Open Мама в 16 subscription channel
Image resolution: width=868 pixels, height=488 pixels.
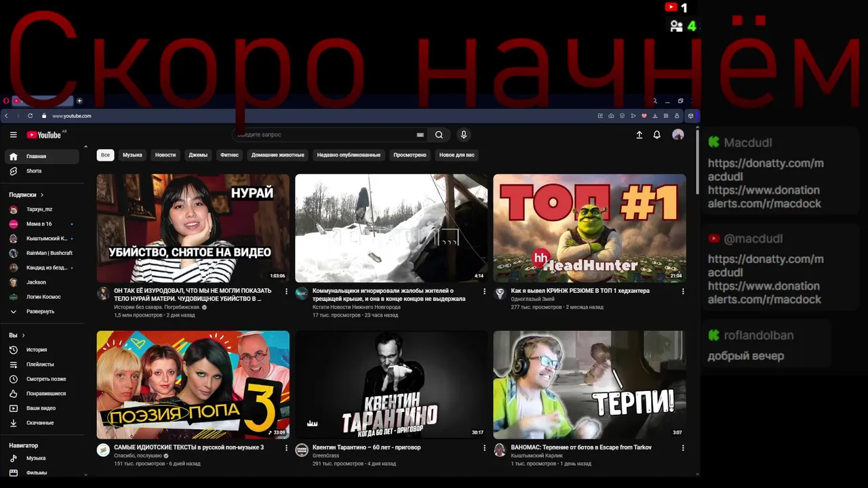click(42, 224)
